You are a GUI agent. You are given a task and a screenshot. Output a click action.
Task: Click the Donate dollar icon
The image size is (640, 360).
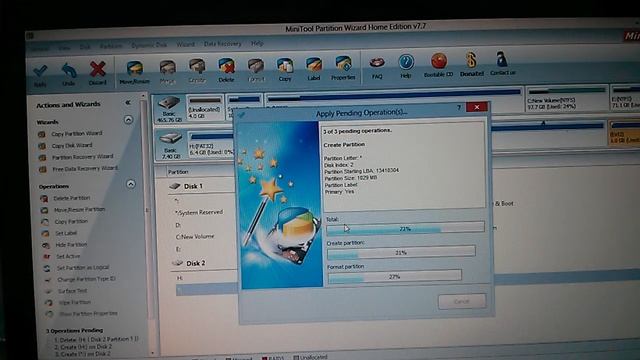click(471, 60)
